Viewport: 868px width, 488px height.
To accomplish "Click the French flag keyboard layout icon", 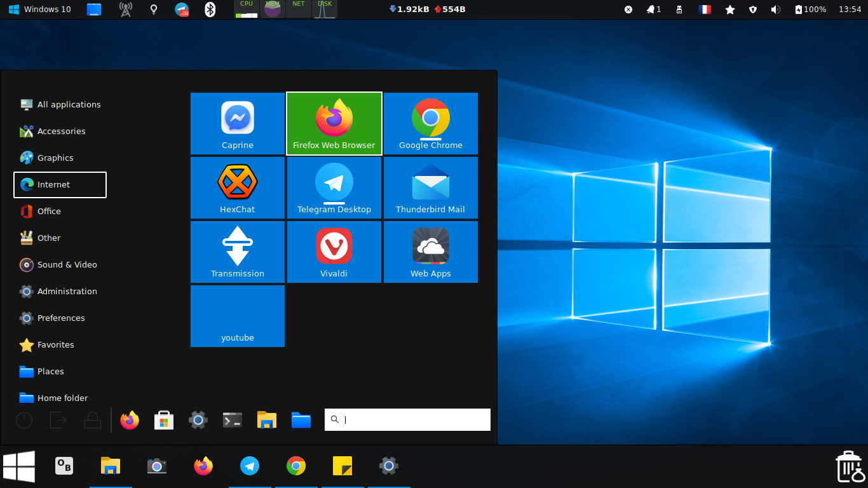I will [x=705, y=10].
